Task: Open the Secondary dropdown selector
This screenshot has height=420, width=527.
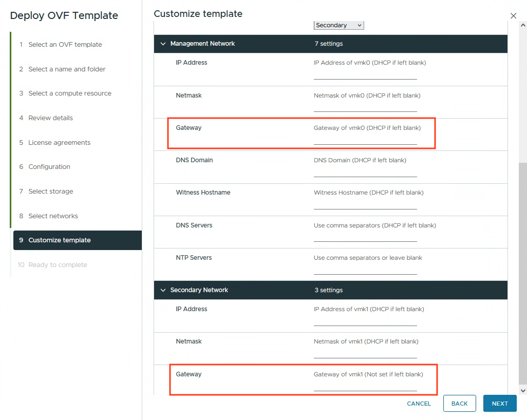Action: pyautogui.click(x=338, y=25)
